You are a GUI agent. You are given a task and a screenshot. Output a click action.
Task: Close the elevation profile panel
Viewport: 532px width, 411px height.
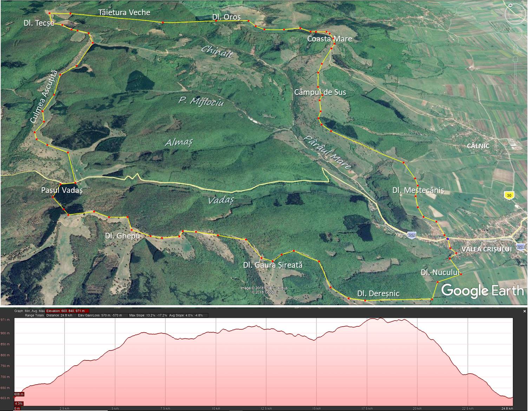click(525, 311)
